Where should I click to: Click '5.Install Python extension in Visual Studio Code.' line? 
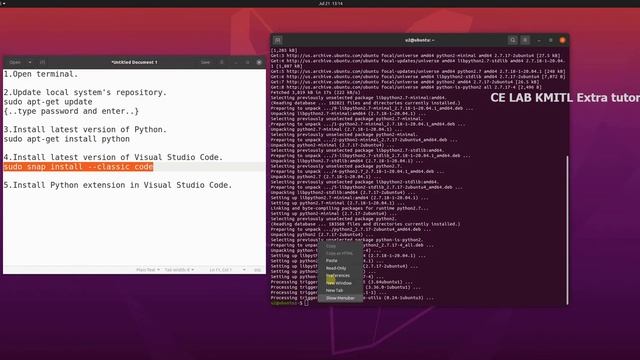pos(118,185)
